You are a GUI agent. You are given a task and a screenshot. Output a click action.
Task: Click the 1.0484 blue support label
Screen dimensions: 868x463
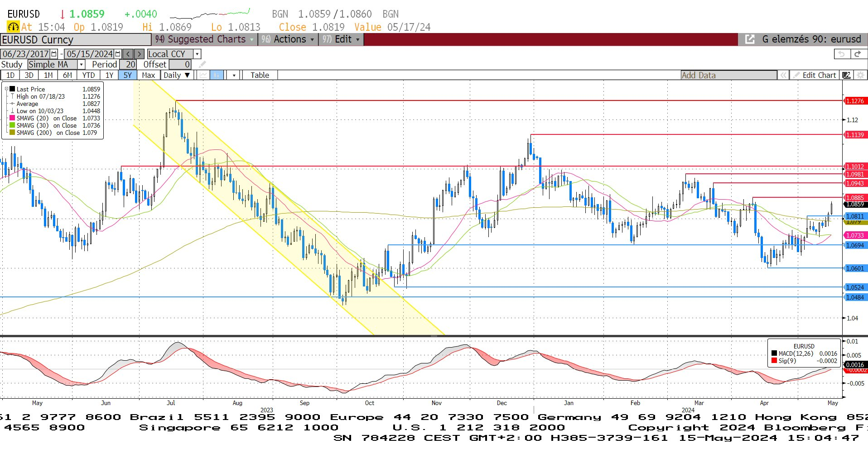click(x=855, y=297)
